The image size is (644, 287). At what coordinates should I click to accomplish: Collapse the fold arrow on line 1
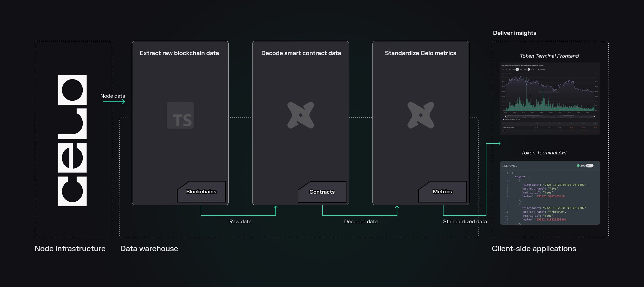click(510, 173)
